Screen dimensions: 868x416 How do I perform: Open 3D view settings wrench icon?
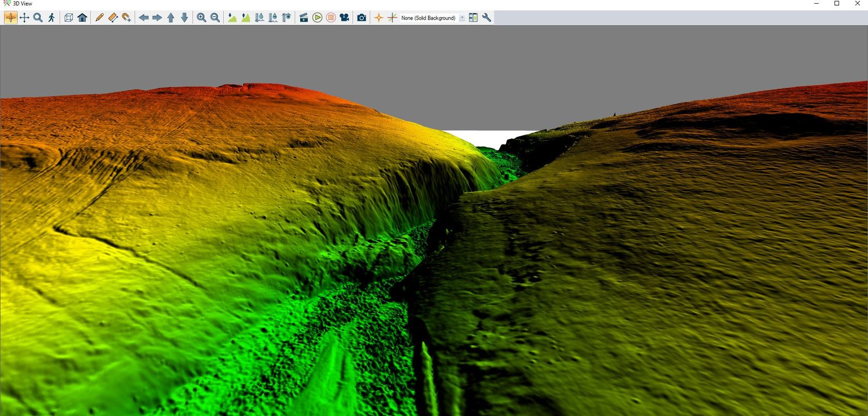[x=486, y=18]
